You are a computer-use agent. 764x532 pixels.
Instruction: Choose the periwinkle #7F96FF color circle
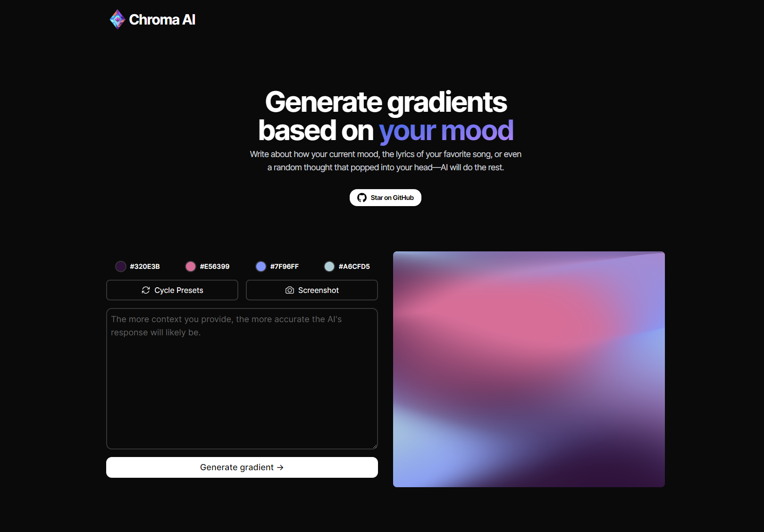(261, 266)
